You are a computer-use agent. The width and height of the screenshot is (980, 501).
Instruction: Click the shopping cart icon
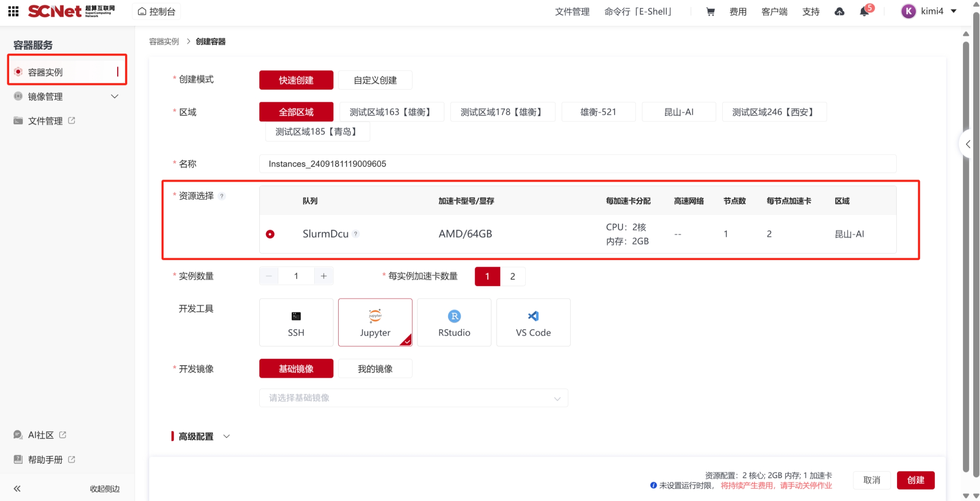tap(710, 11)
